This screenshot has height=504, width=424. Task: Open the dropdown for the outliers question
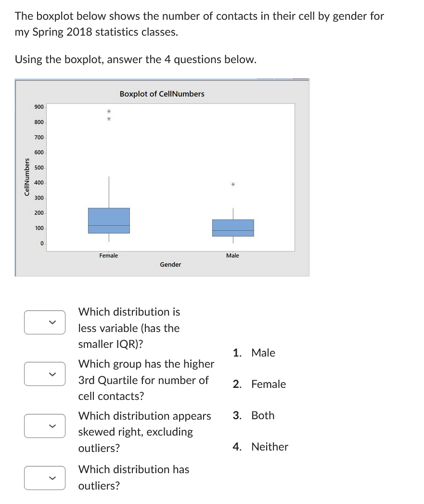pos(44,477)
